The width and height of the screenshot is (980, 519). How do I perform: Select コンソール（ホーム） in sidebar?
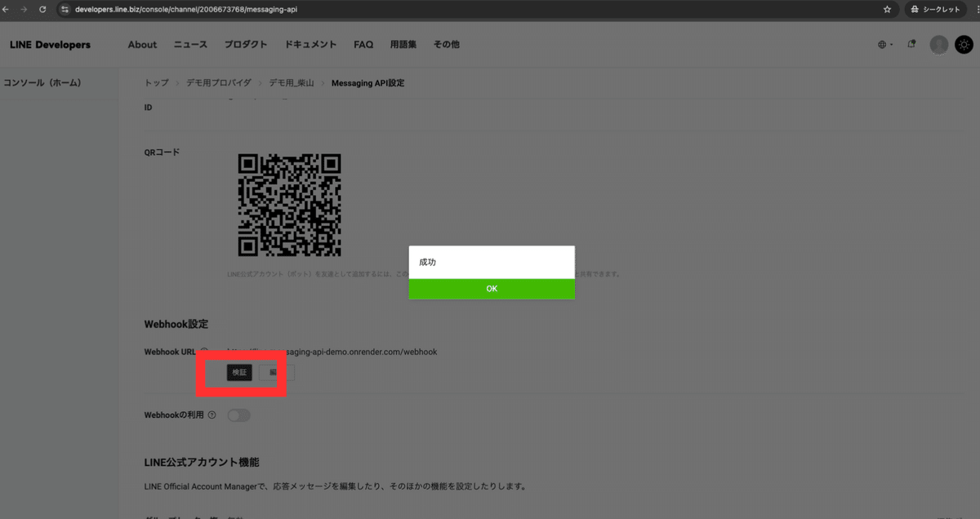pyautogui.click(x=42, y=83)
